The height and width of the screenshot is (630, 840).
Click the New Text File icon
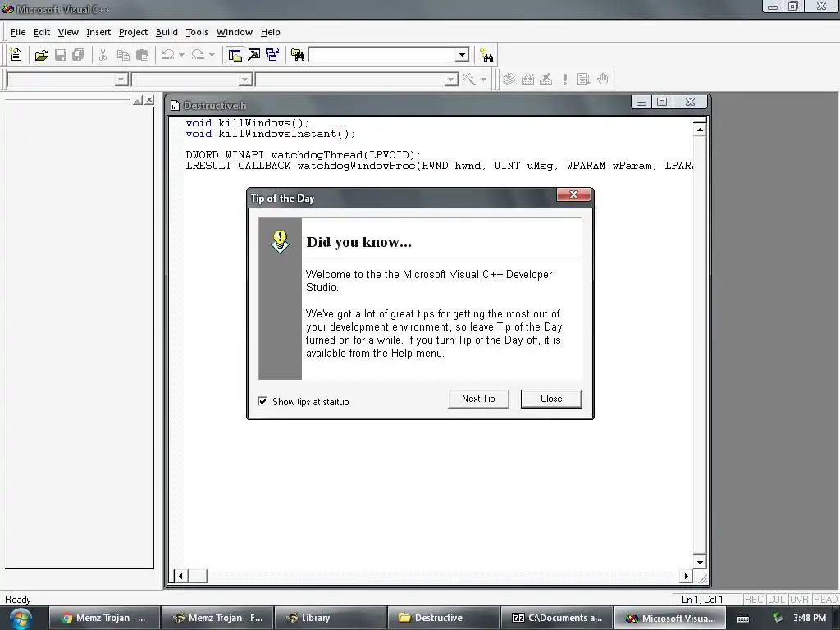click(16, 55)
